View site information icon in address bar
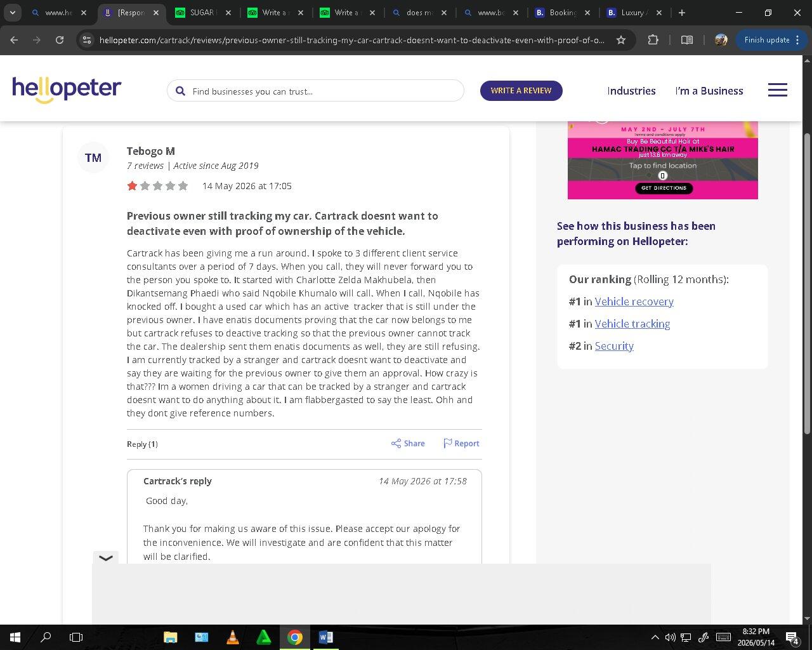Viewport: 812px width, 650px height. pos(87,40)
